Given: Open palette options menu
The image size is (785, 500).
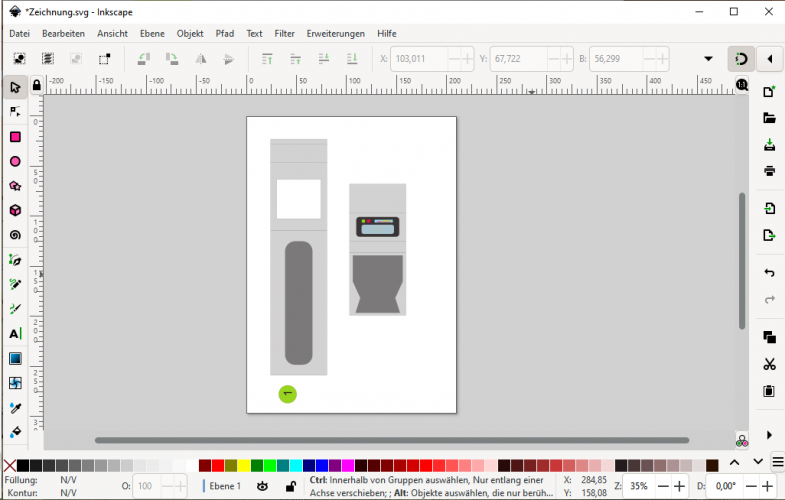Looking at the screenshot, I should (777, 462).
